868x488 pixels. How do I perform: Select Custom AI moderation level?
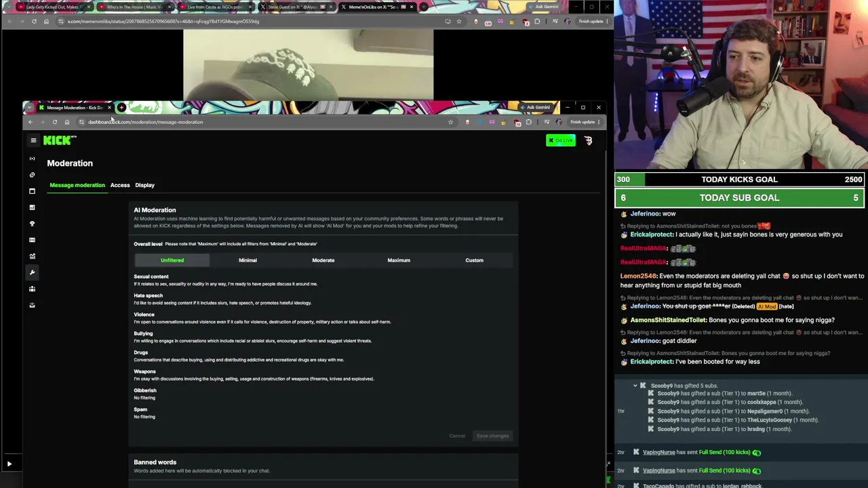pyautogui.click(x=474, y=260)
